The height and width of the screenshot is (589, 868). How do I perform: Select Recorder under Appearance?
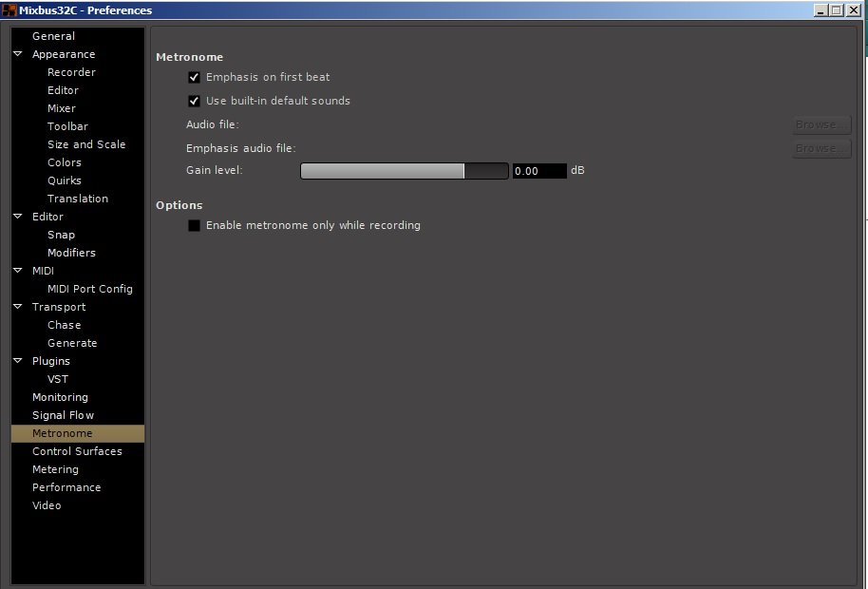71,72
